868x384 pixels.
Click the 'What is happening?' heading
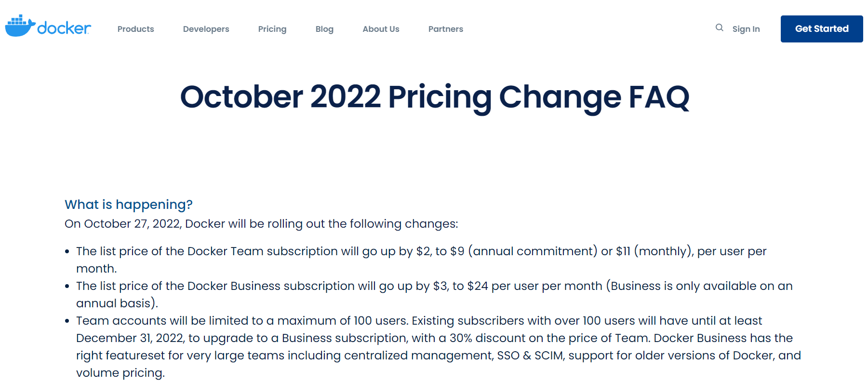point(129,205)
